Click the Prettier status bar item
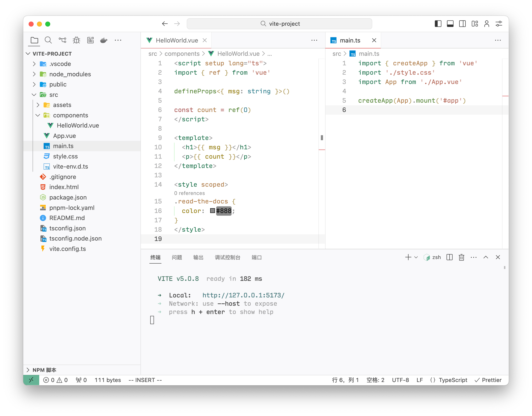The width and height of the screenshot is (532, 416). 488,380
